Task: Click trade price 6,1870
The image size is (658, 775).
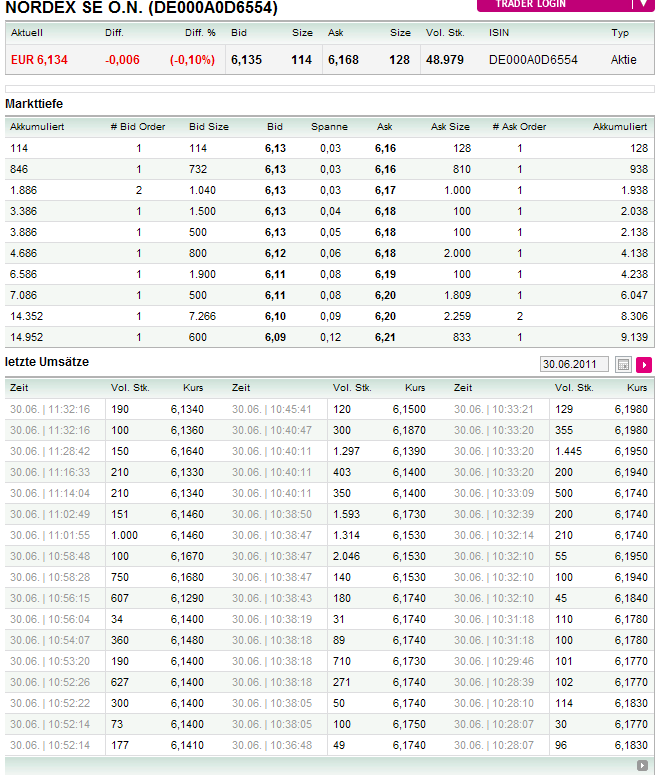Action: pyautogui.click(x=409, y=430)
